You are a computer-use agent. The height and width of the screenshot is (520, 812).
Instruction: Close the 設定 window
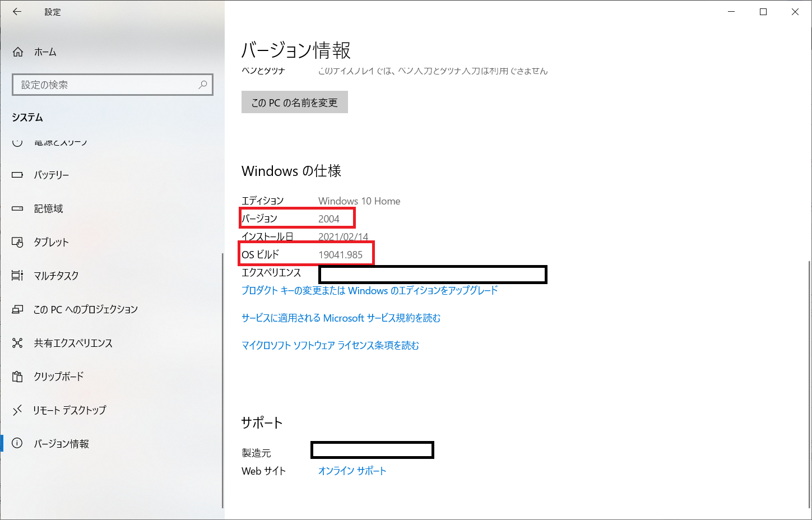(x=795, y=12)
